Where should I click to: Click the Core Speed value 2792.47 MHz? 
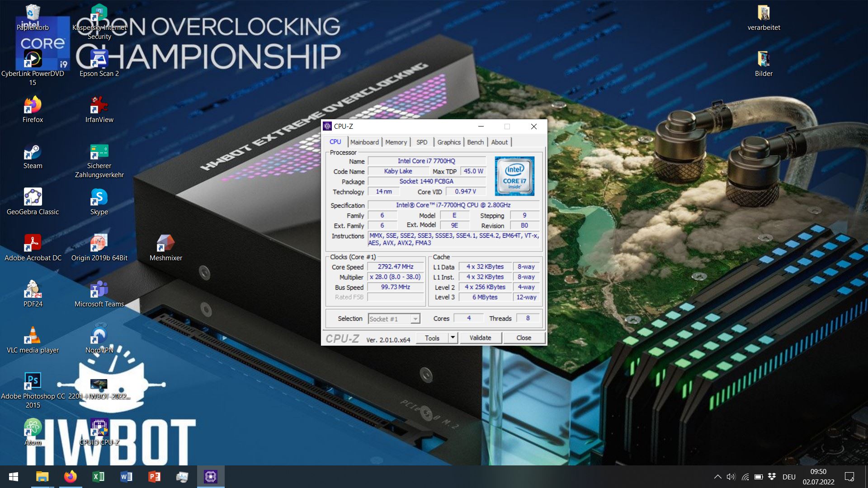click(396, 267)
